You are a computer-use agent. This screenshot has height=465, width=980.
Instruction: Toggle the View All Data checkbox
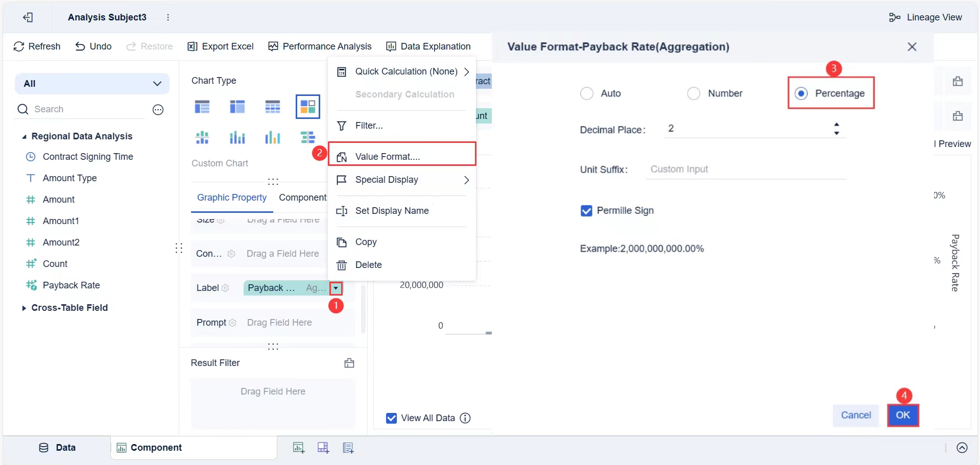tap(392, 418)
